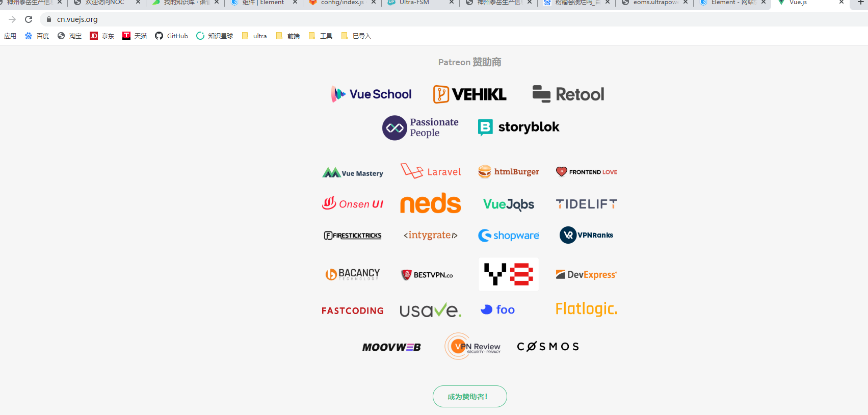The width and height of the screenshot is (868, 415).
Task: Open the black and red Y= logo
Action: (x=509, y=274)
